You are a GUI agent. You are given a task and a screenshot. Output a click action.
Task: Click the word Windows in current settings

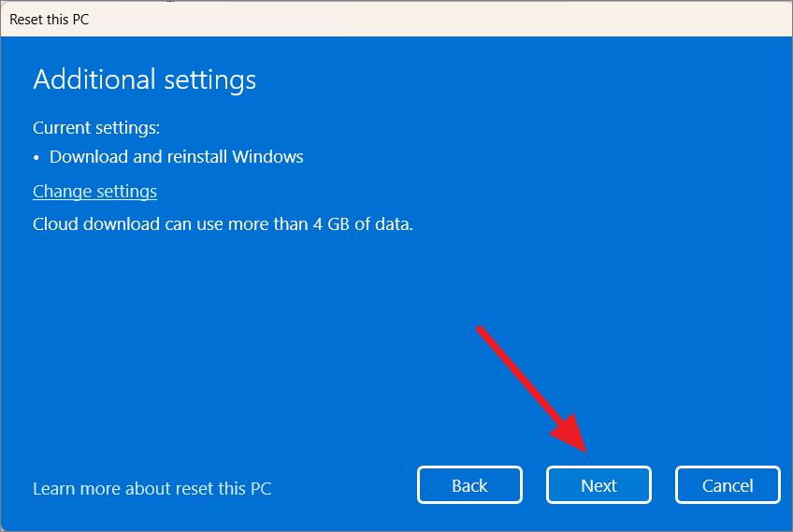pos(267,157)
